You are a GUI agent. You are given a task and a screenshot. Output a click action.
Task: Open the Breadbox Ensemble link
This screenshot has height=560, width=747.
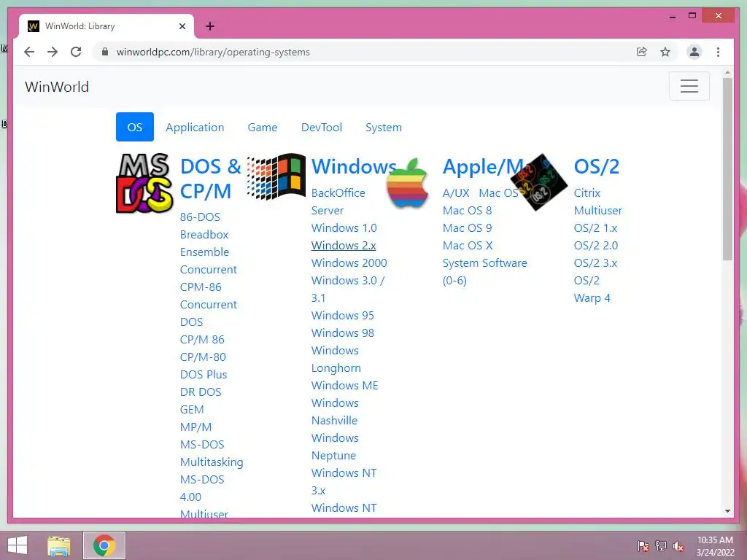(204, 244)
